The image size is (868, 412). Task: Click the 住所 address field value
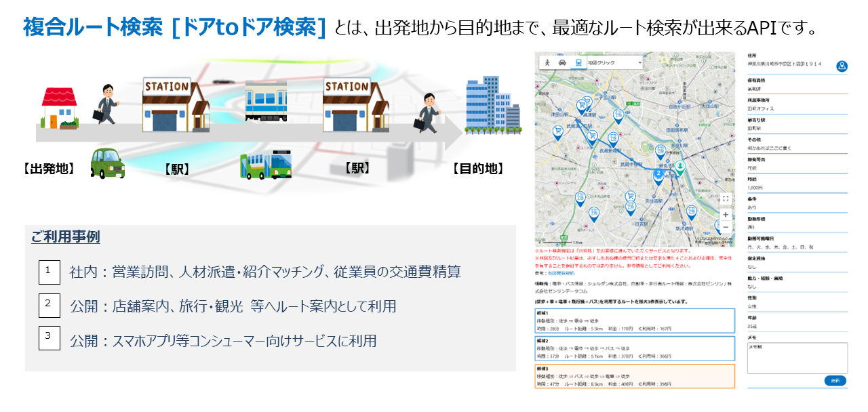(x=785, y=64)
